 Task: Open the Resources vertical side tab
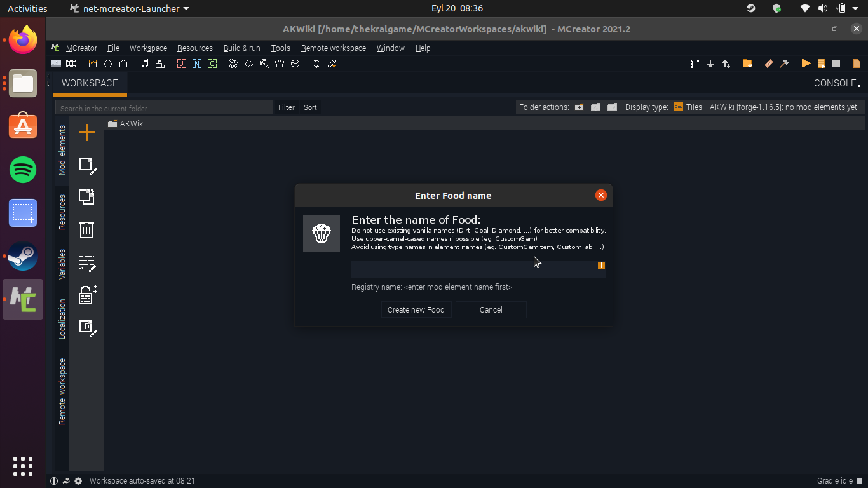click(x=62, y=212)
